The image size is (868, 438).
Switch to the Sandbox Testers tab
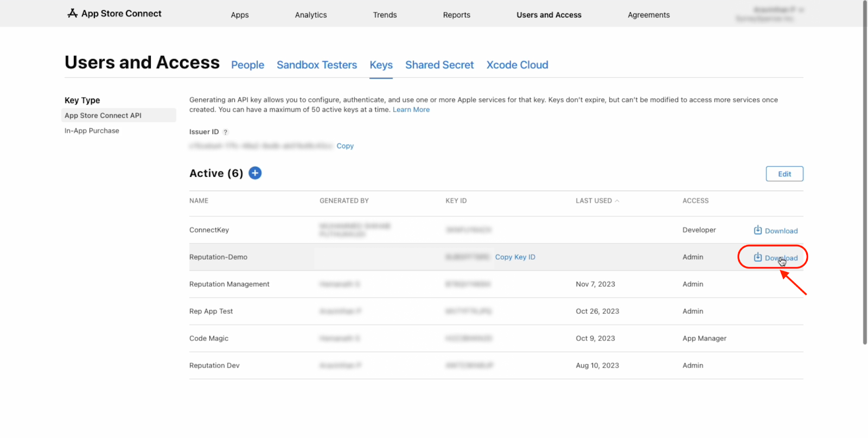pyautogui.click(x=317, y=65)
